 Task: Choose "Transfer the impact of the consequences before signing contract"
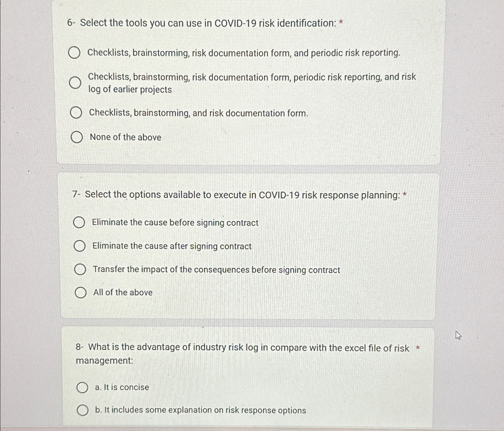[80, 269]
